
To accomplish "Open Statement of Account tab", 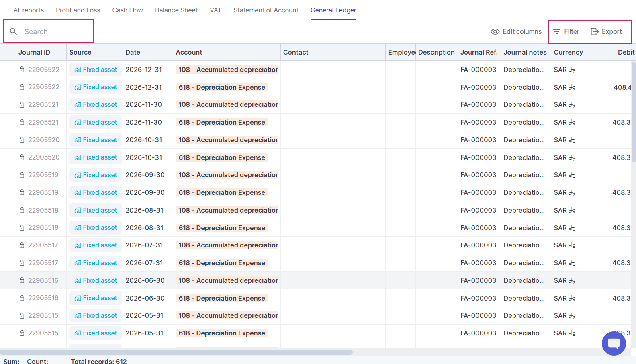I will click(266, 10).
